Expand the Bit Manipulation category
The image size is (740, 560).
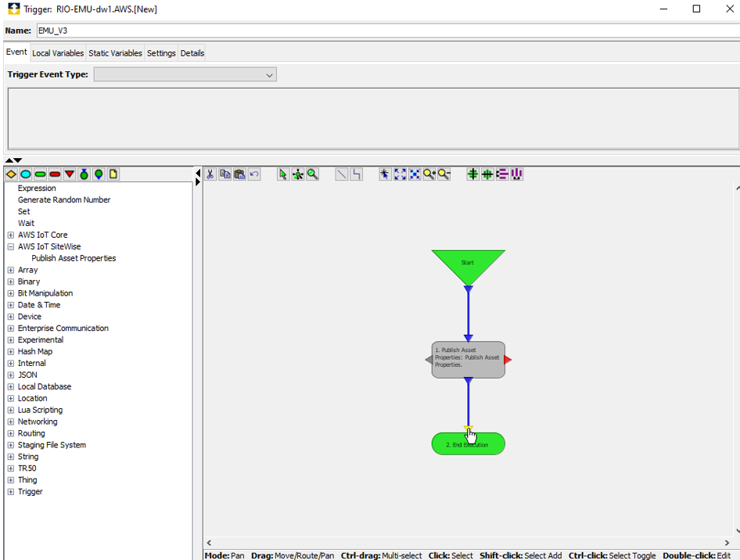coord(11,293)
